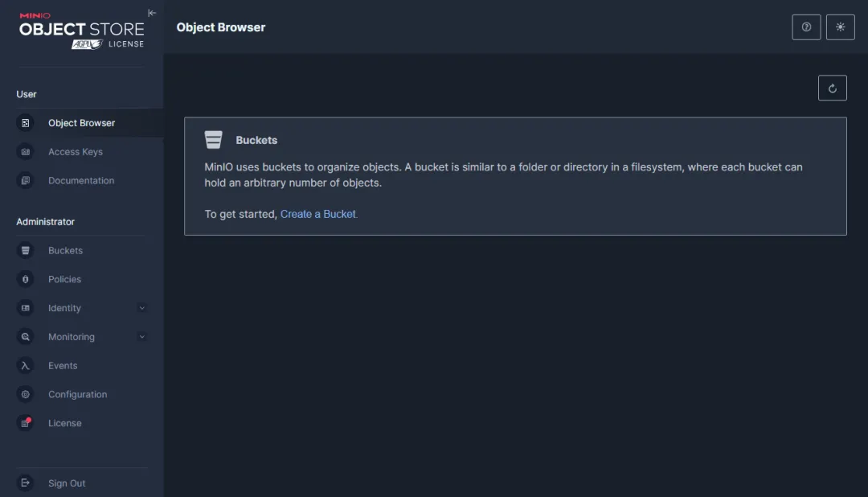Image resolution: width=868 pixels, height=497 pixels.
Task: Click the Events lambda icon
Action: click(x=26, y=366)
